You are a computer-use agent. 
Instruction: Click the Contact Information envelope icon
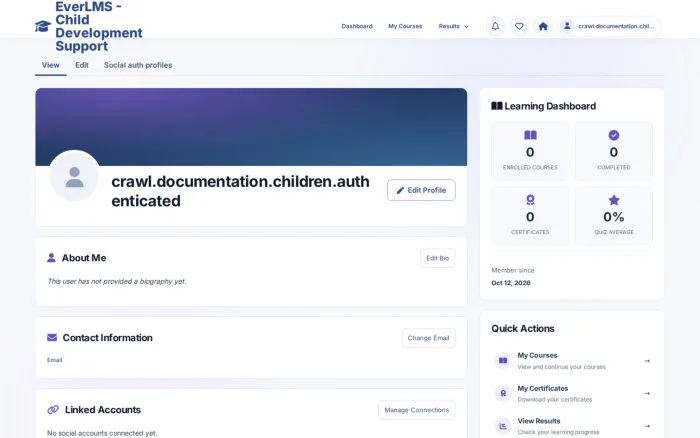coord(52,338)
